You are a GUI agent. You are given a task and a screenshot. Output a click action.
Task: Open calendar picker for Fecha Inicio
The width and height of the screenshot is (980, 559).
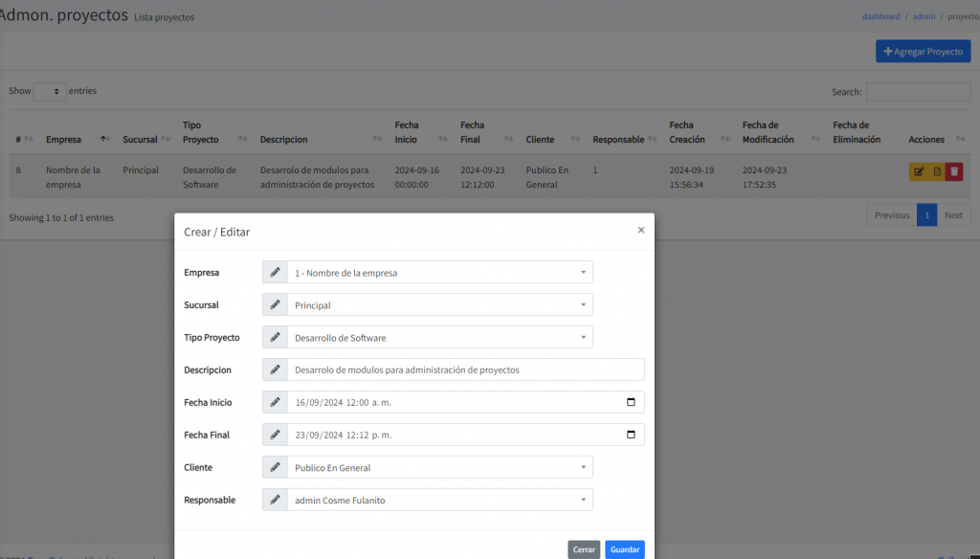click(630, 402)
